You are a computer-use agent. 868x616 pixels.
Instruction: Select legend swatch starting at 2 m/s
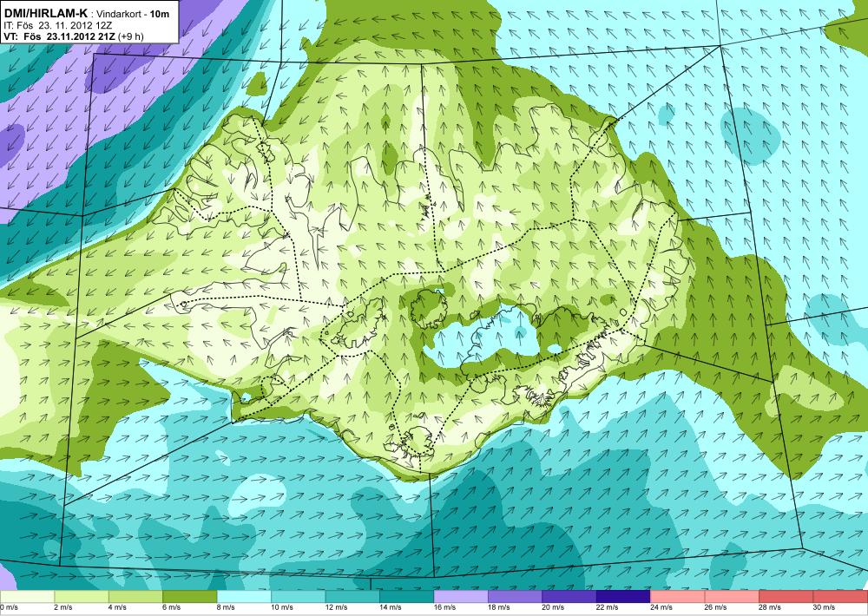[x=82, y=597]
